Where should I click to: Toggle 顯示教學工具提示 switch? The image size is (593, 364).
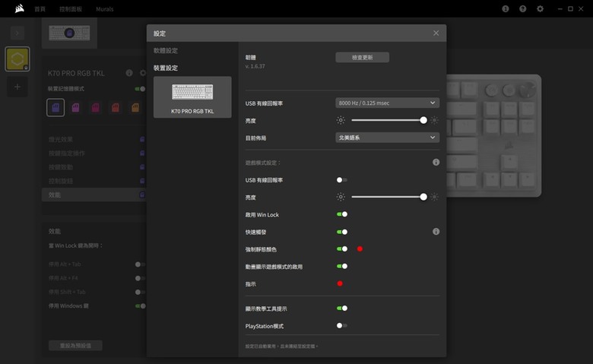[x=342, y=308]
